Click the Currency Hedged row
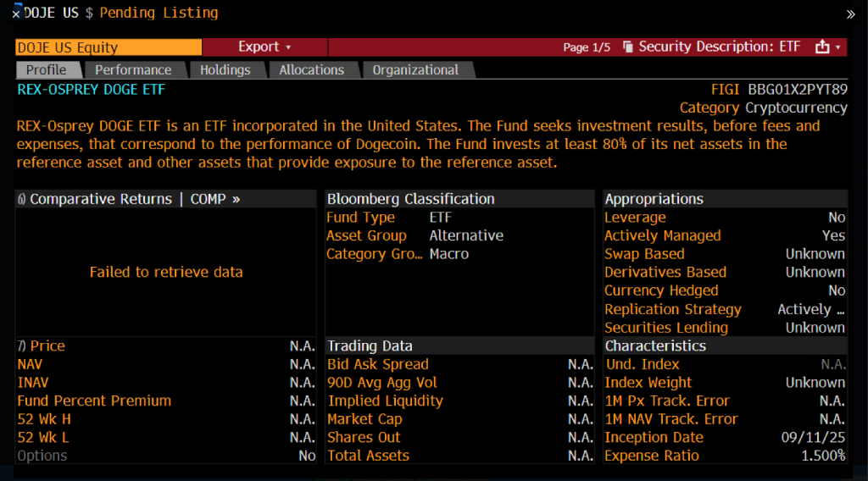 [x=726, y=290]
